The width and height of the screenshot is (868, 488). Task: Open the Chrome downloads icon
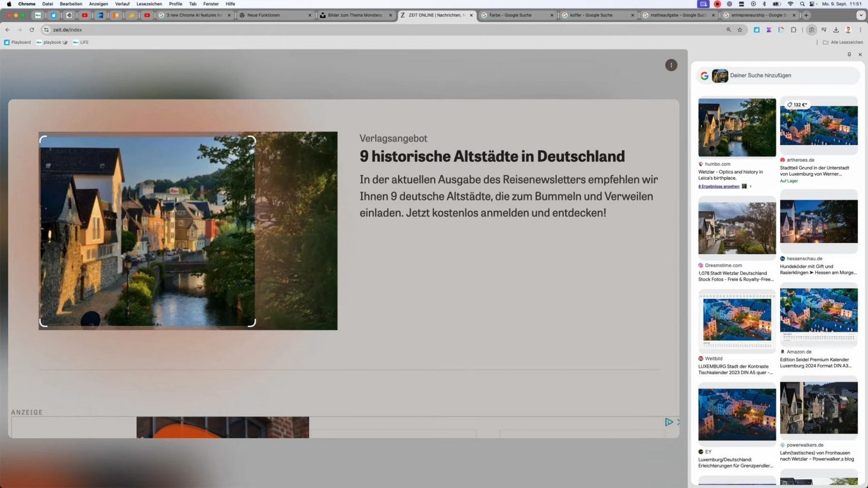point(836,30)
